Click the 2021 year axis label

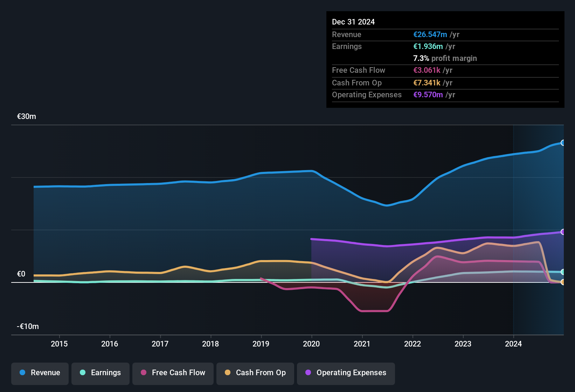tap(362, 344)
